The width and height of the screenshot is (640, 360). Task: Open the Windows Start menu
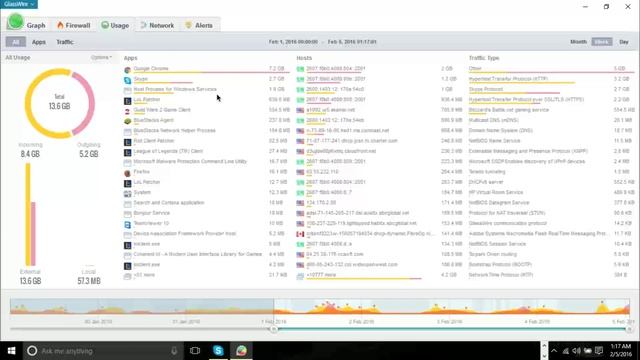[11, 351]
